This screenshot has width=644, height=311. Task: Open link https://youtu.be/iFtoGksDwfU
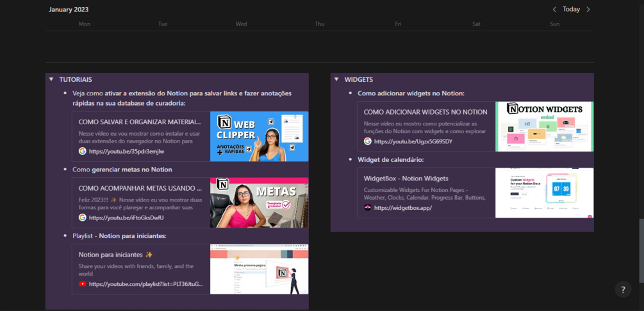[126, 218]
